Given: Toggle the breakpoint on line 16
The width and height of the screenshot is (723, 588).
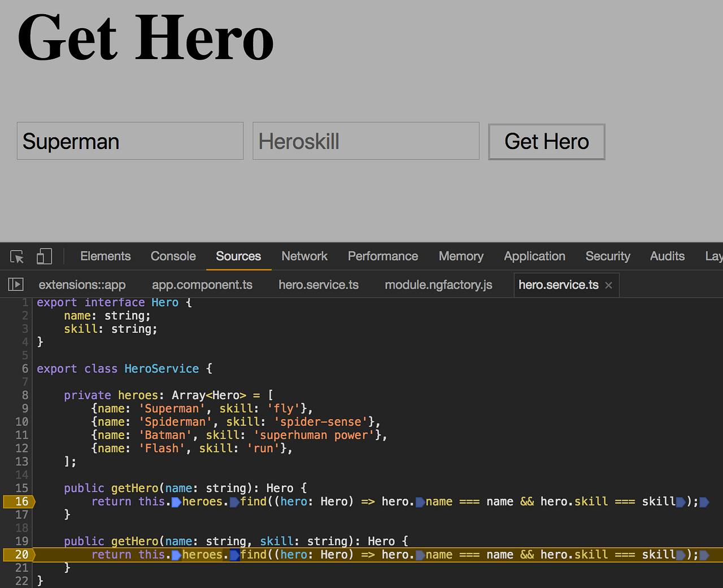Looking at the screenshot, I should pos(20,501).
